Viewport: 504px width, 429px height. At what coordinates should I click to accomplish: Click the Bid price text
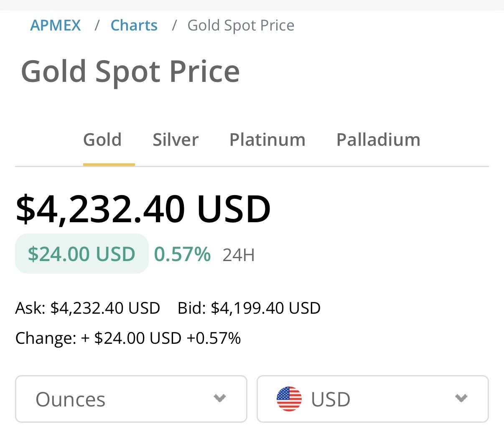tap(249, 308)
